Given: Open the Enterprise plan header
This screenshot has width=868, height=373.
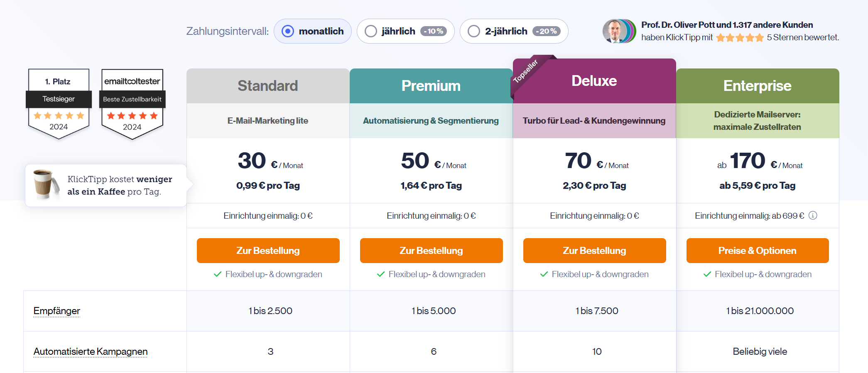Looking at the screenshot, I should pyautogui.click(x=758, y=86).
